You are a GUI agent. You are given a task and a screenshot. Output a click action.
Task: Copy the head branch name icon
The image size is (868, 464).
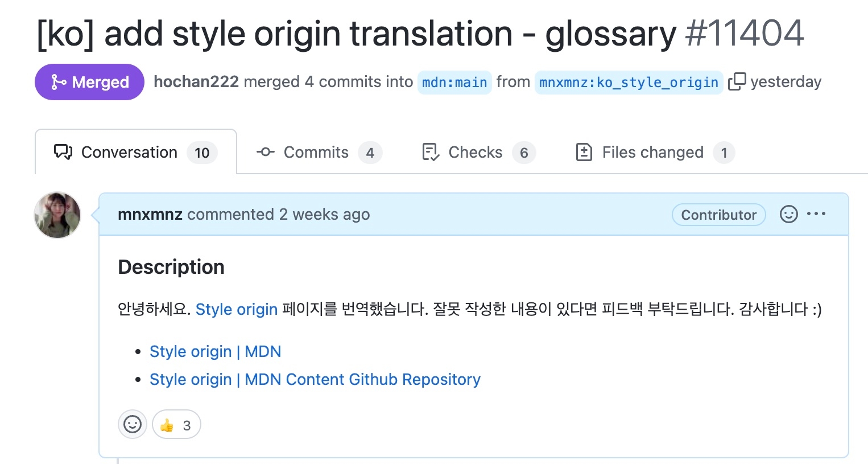click(x=737, y=82)
